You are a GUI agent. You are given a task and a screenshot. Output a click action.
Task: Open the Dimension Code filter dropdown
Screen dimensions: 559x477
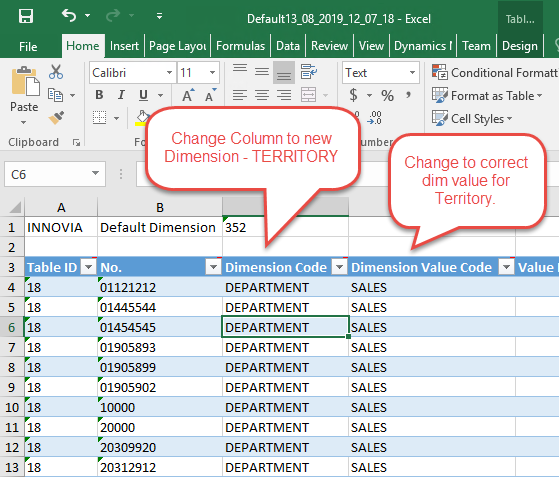[x=339, y=267]
